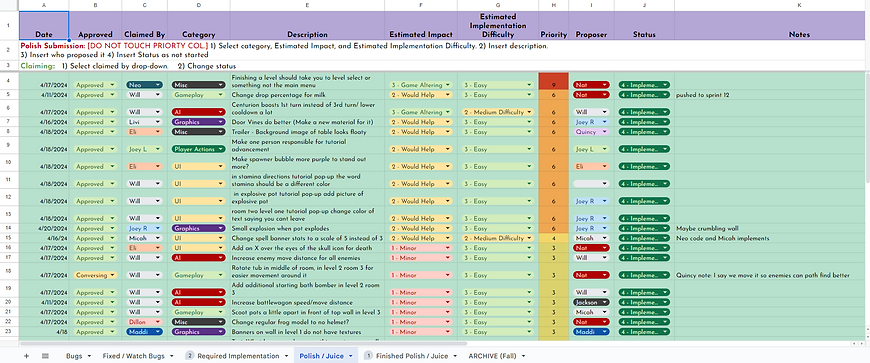Select column E letter header
Screen dimensions: 870x363
coord(307,5)
